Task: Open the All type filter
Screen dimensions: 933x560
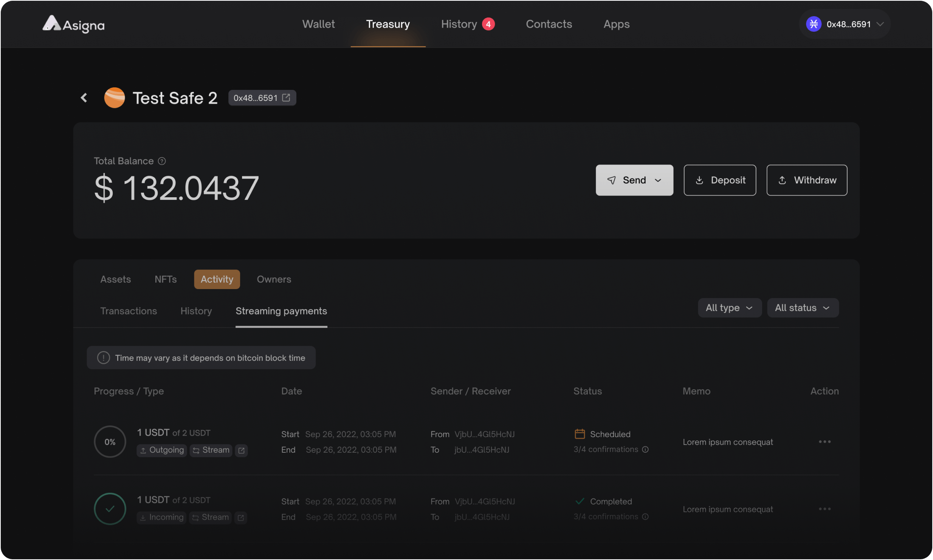Action: tap(729, 308)
